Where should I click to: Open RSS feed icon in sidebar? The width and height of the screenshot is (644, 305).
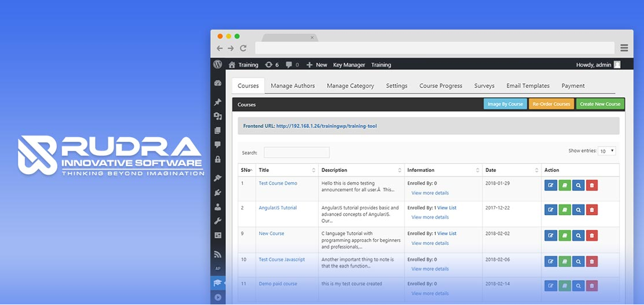(x=218, y=255)
